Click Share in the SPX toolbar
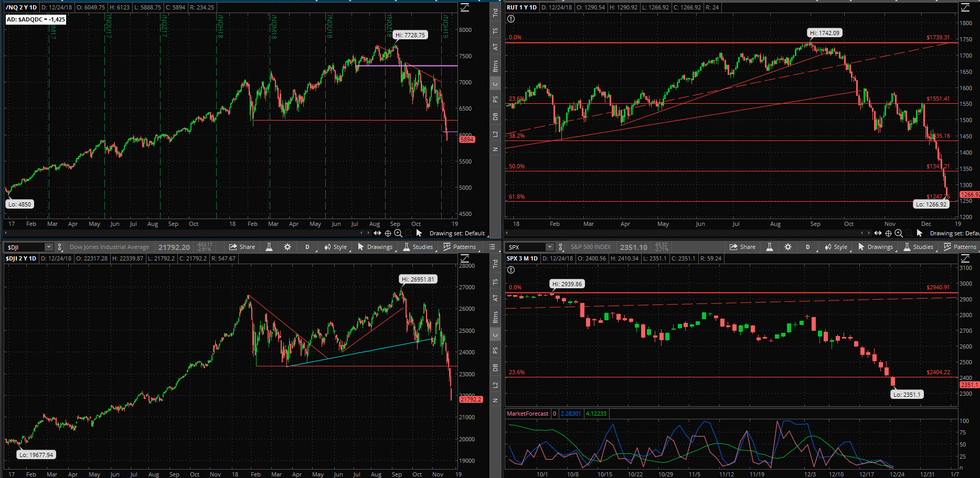The width and height of the screenshot is (980, 478). pos(743,247)
